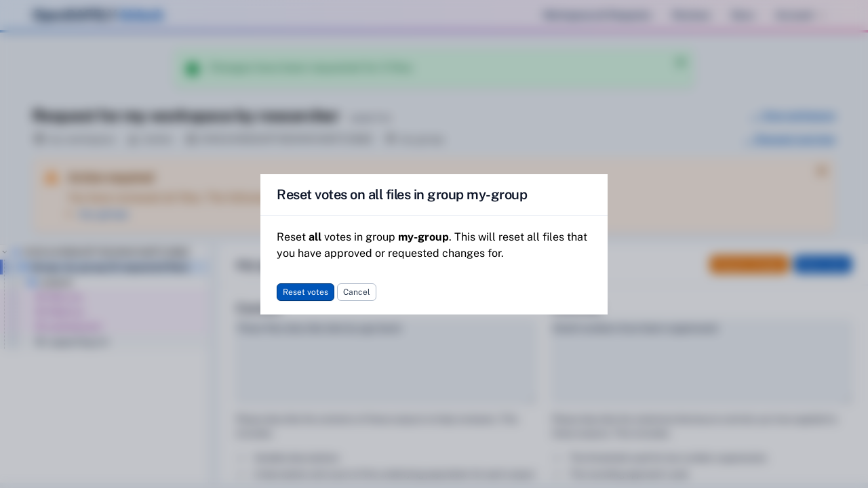Click the comments icon beside the request title
The height and width of the screenshot is (488, 868).
(393, 139)
